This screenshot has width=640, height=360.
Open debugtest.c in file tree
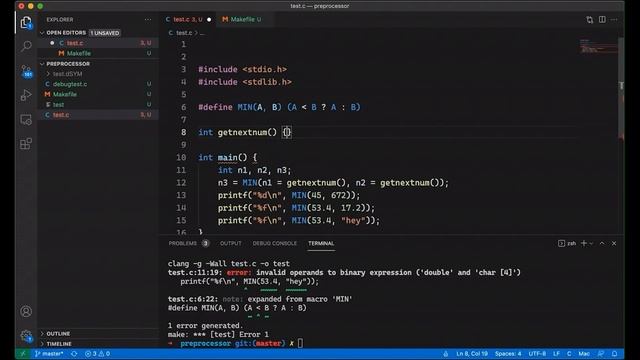point(98,84)
